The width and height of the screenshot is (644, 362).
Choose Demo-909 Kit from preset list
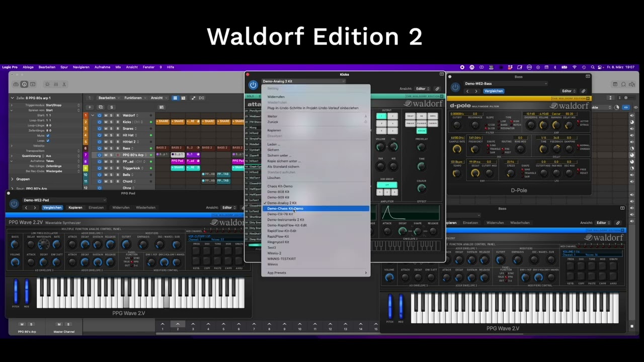(278, 198)
